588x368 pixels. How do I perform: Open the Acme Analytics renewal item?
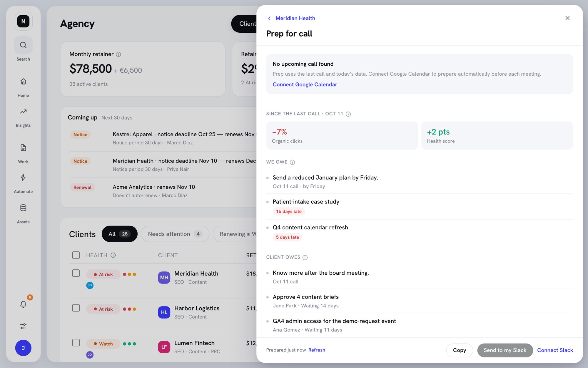(x=163, y=191)
